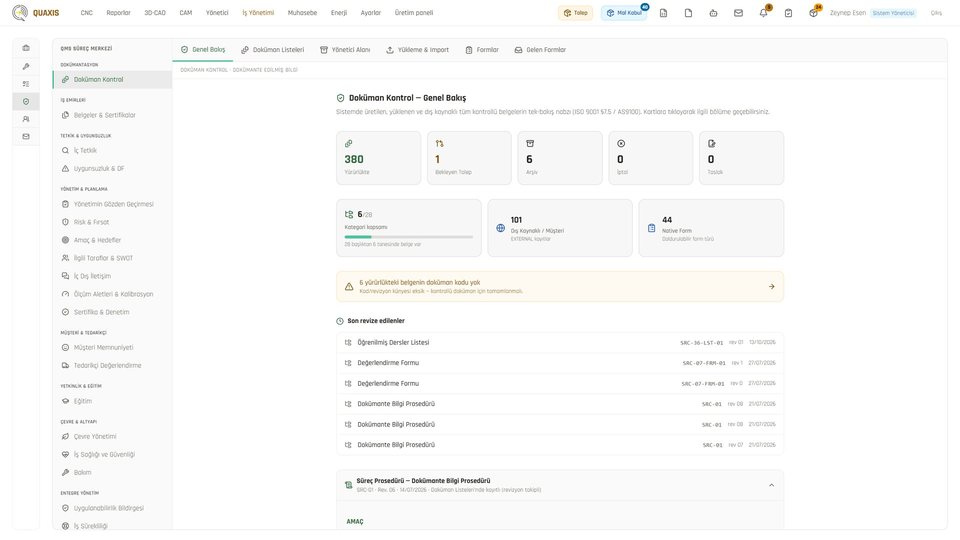960x540 pixels.
Task: Click the Mal Kabul button
Action: coord(624,13)
